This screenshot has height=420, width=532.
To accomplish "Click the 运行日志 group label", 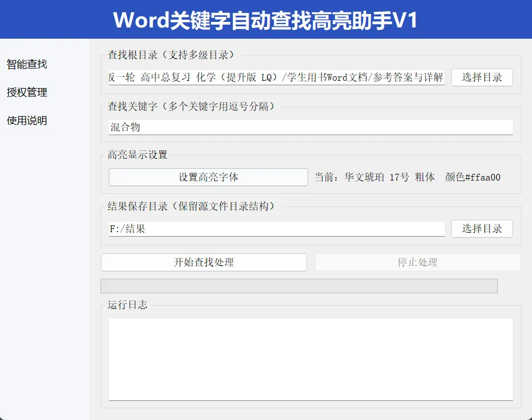I will [x=127, y=304].
